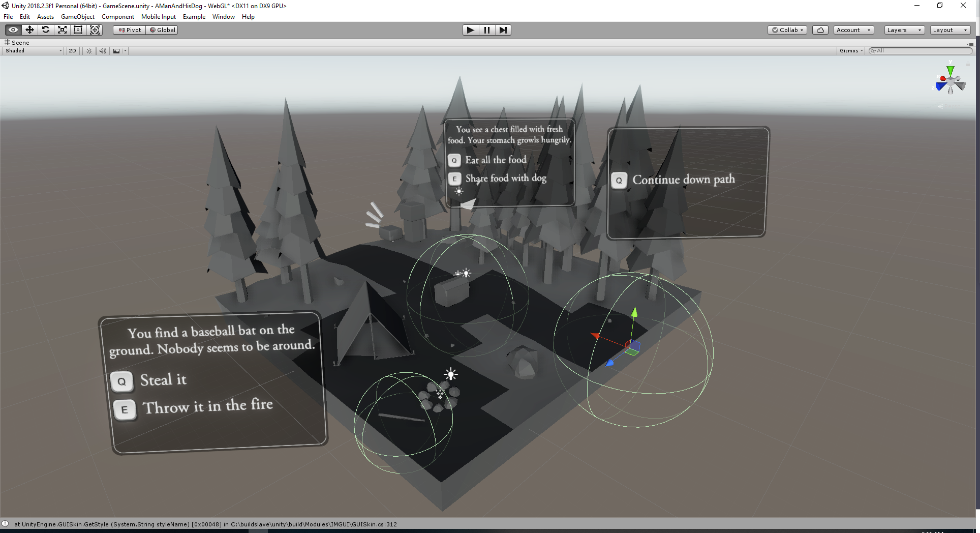
Task: Select the Hand (view) tool
Action: (x=13, y=30)
